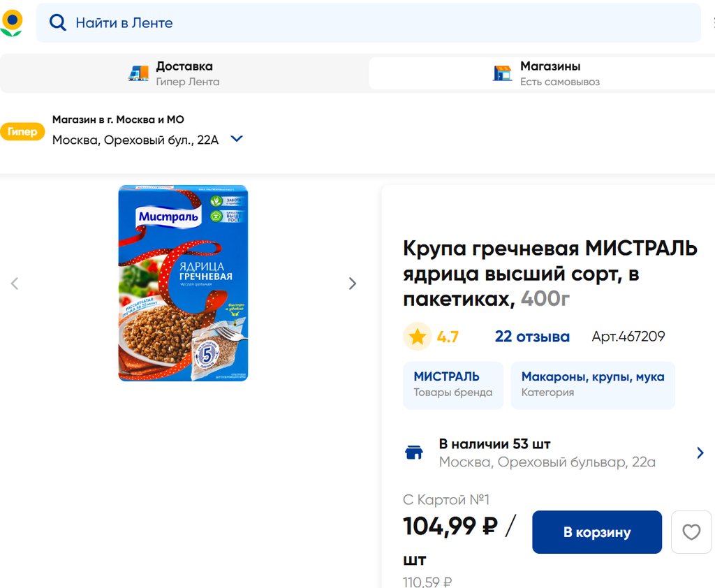Open МИСТРАЛЬ brand products
The height and width of the screenshot is (588, 715).
tap(452, 385)
